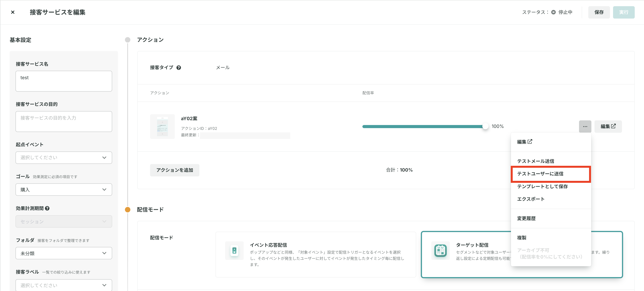Click the aY02案 email thumbnail
This screenshot has width=644, height=291.
click(x=162, y=126)
